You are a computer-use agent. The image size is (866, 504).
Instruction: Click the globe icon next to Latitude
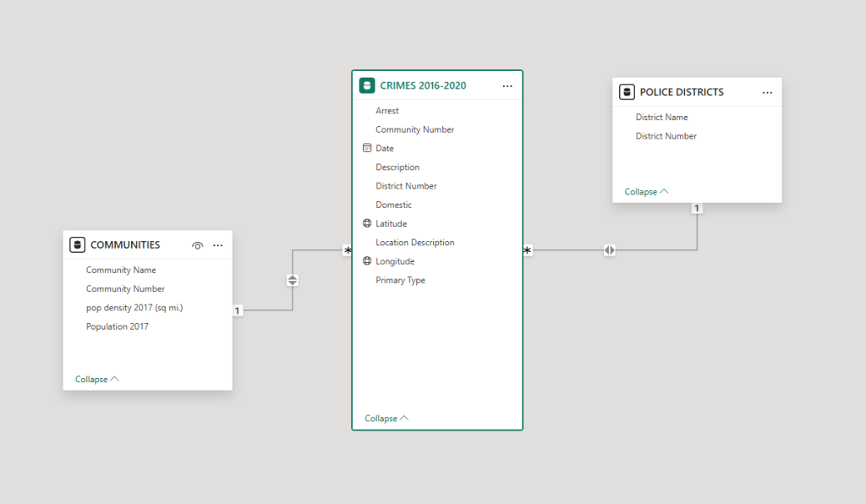(367, 223)
